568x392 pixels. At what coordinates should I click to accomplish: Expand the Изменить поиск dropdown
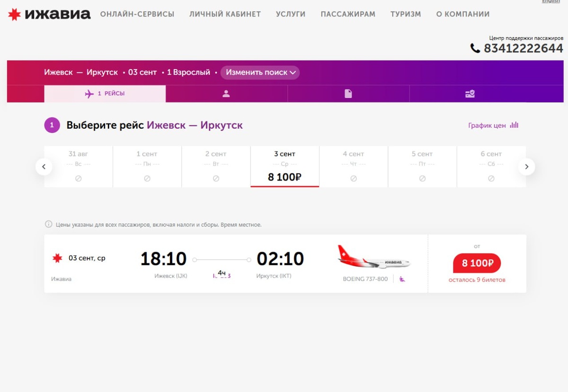[260, 72]
